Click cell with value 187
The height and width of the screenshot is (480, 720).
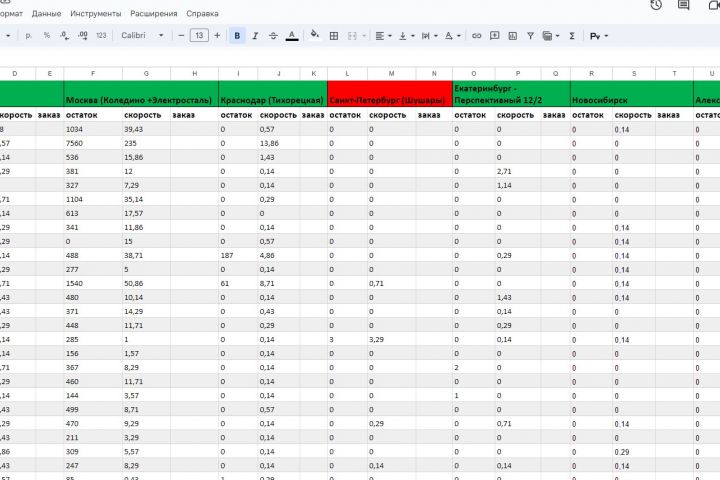238,255
